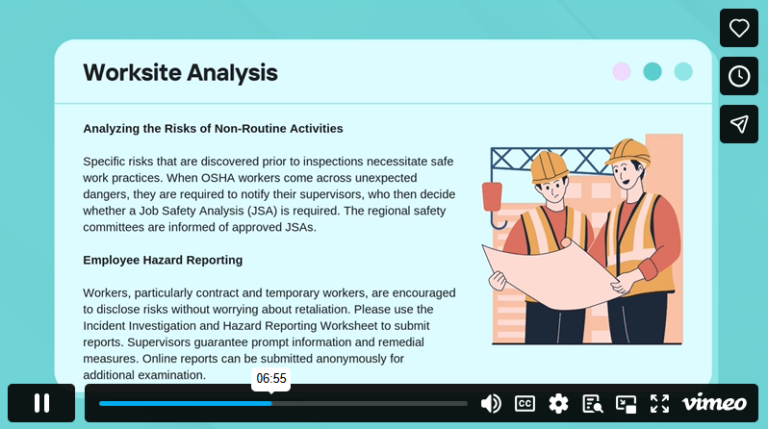Click the paragraph starting 'Specific risks that are'
This screenshot has width=768, height=429.
click(x=269, y=194)
